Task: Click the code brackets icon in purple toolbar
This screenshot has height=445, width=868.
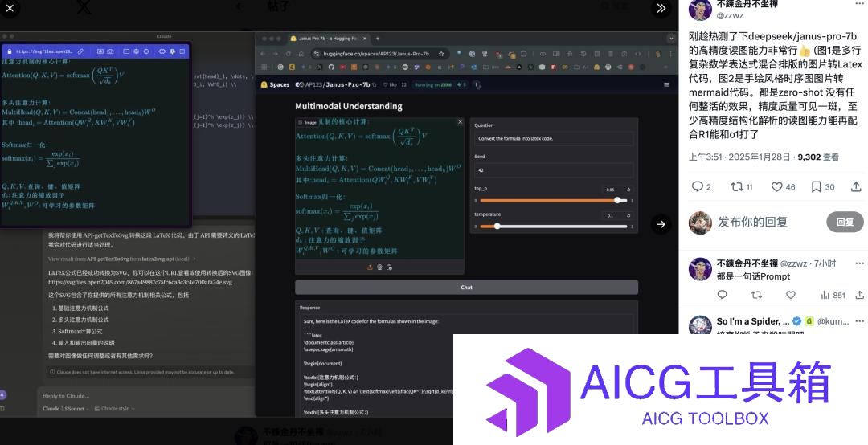Action: pos(162,51)
